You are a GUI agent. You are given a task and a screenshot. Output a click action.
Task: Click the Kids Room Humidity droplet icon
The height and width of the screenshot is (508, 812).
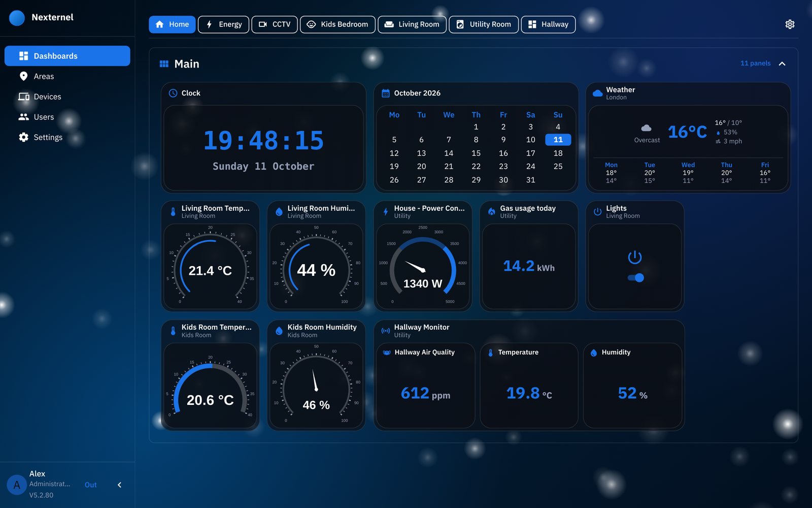pos(279,331)
